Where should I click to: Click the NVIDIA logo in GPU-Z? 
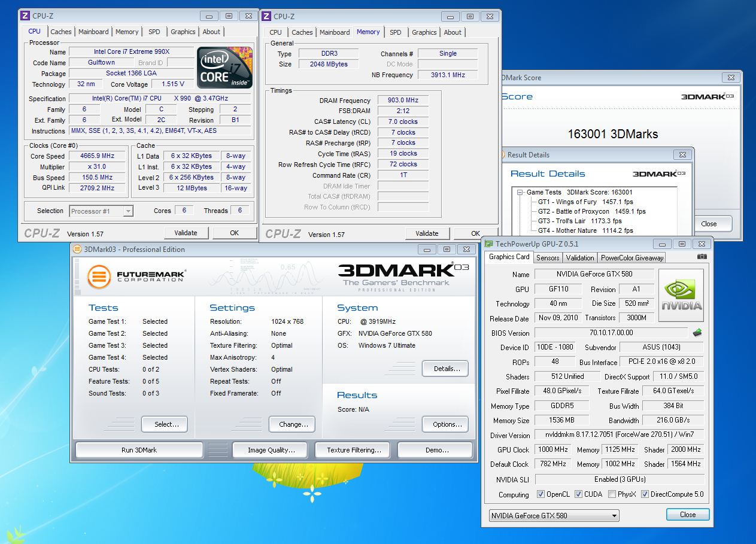(x=681, y=295)
